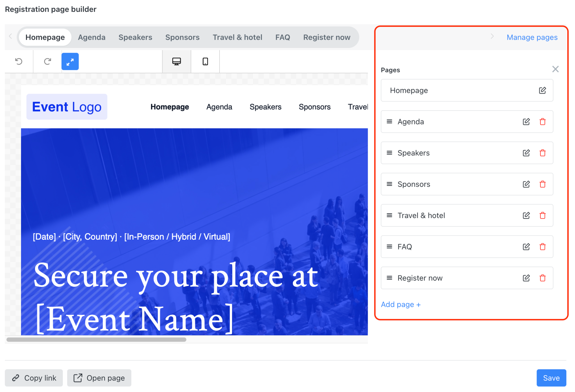
Task: Select the FAQ row in Pages list
Action: pos(467,247)
